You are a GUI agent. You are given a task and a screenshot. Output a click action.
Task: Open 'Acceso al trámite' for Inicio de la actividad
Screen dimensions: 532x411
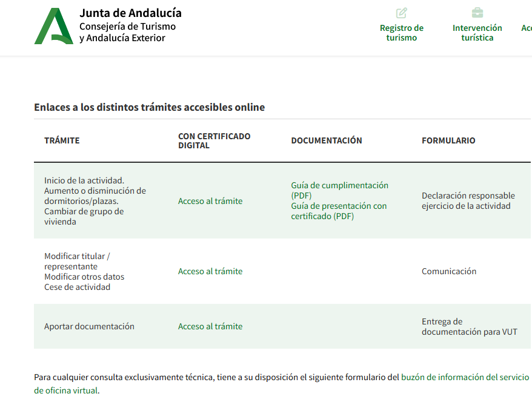coord(210,200)
